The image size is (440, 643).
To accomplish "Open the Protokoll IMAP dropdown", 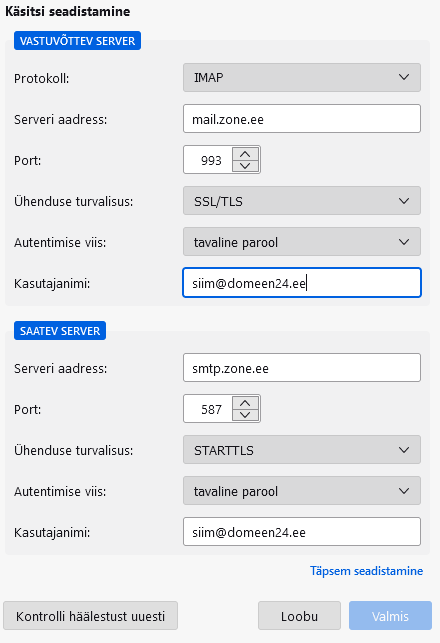I will [302, 78].
